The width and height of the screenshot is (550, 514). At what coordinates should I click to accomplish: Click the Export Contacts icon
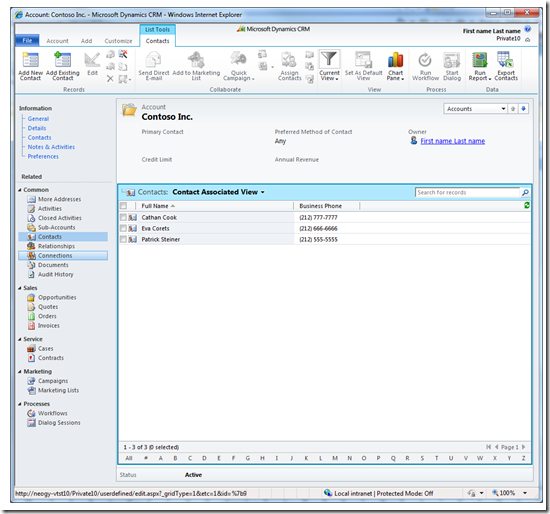coord(505,60)
